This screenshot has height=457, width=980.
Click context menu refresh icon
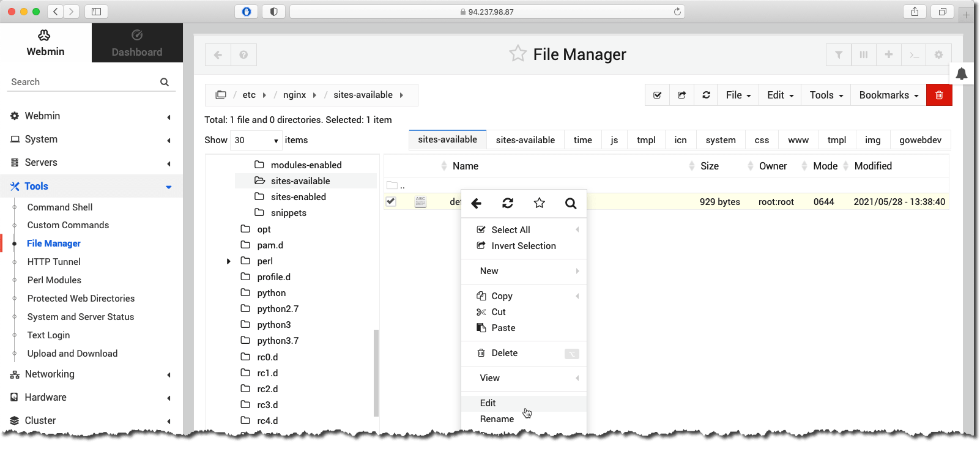click(508, 203)
